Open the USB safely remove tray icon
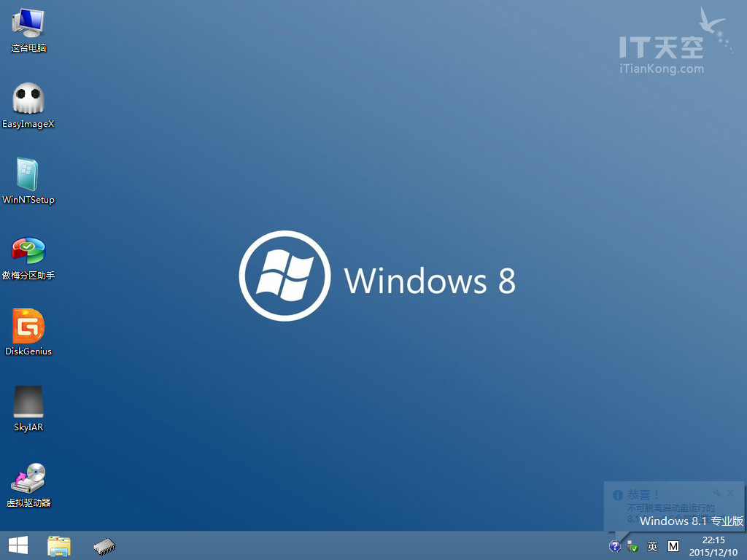747x560 pixels. [x=632, y=546]
